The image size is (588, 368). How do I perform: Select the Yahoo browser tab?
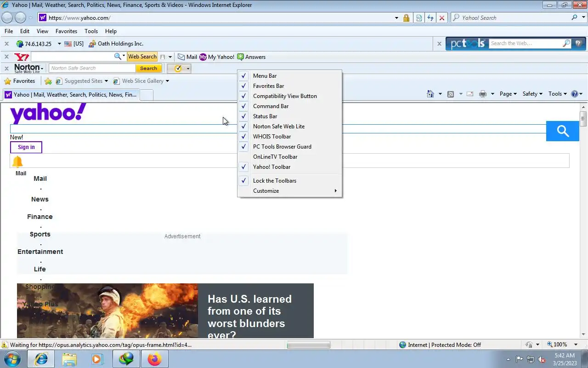point(71,95)
